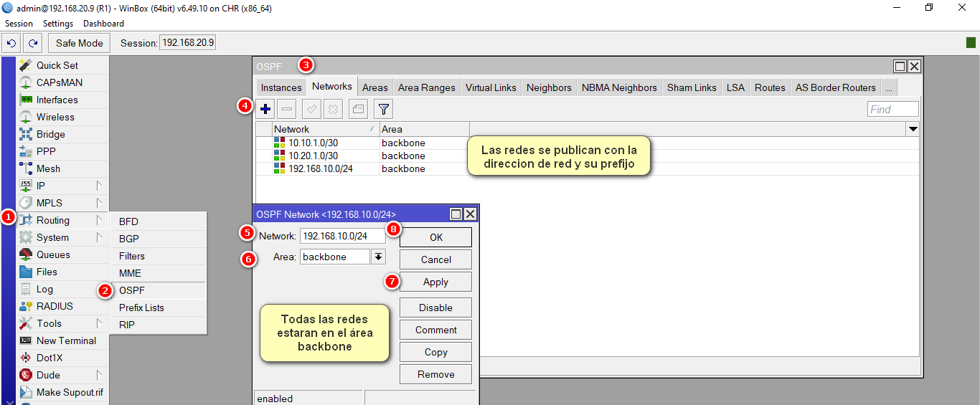Image resolution: width=980 pixels, height=405 pixels.
Task: Click the Comment toolbar icon in OSPF window
Action: (x=358, y=110)
